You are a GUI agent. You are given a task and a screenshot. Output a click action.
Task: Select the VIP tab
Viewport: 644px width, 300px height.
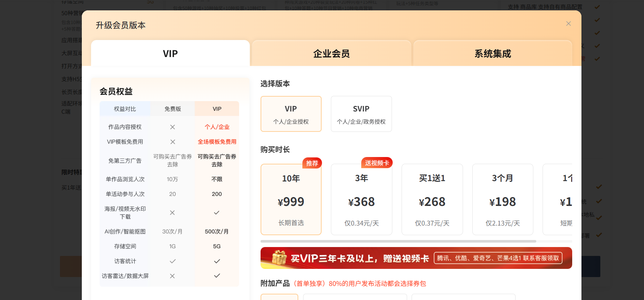coord(170,54)
